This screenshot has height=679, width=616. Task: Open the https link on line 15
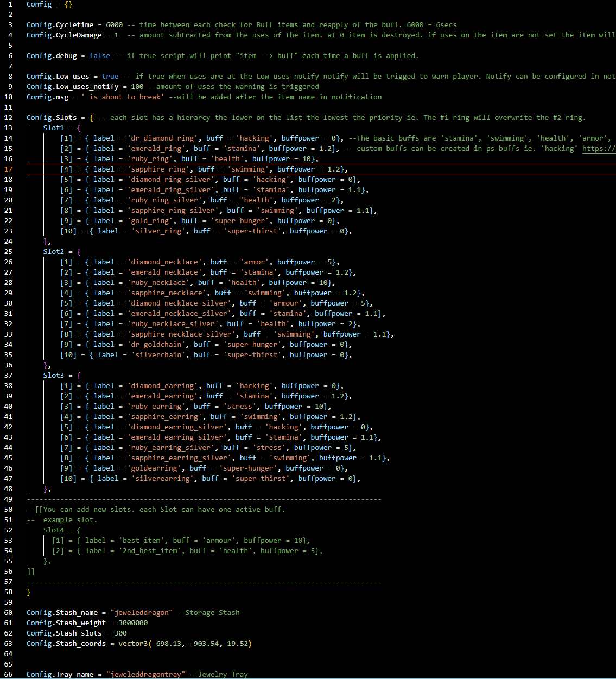pos(599,149)
